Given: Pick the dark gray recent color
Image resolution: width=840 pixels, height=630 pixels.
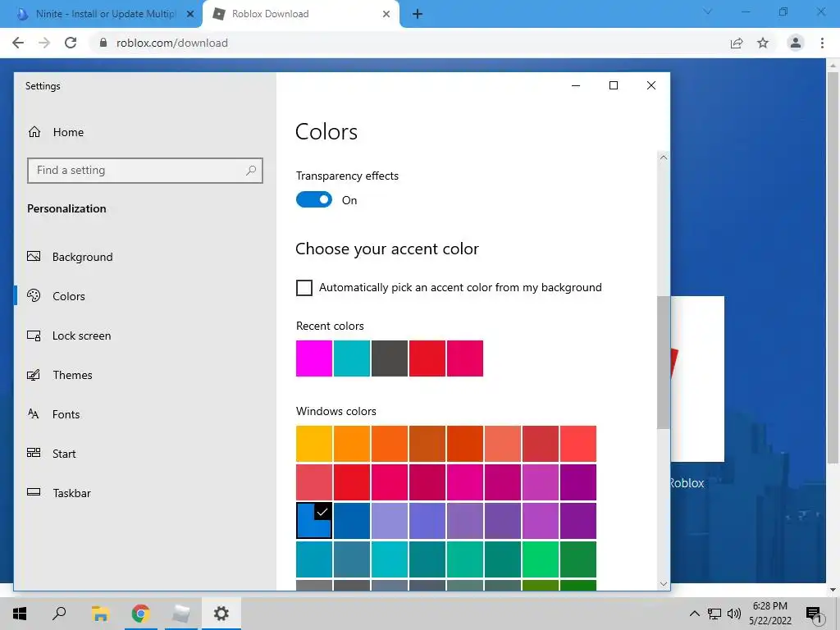Looking at the screenshot, I should coord(390,358).
